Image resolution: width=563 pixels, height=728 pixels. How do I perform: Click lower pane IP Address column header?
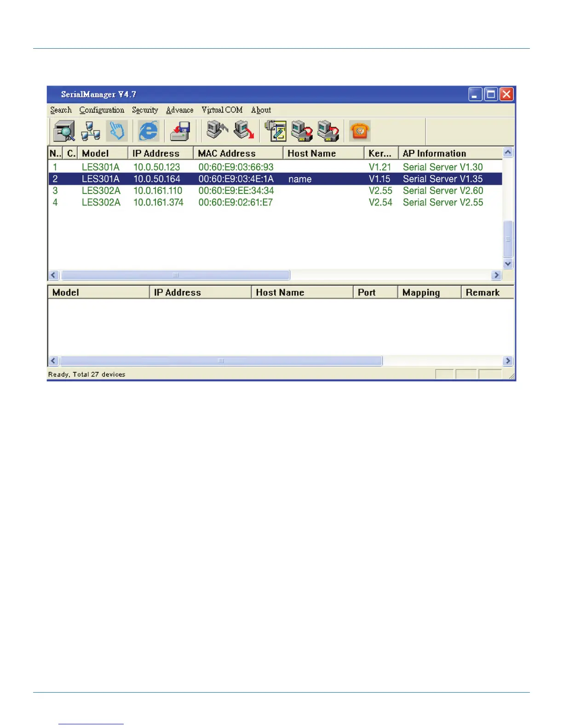(201, 292)
